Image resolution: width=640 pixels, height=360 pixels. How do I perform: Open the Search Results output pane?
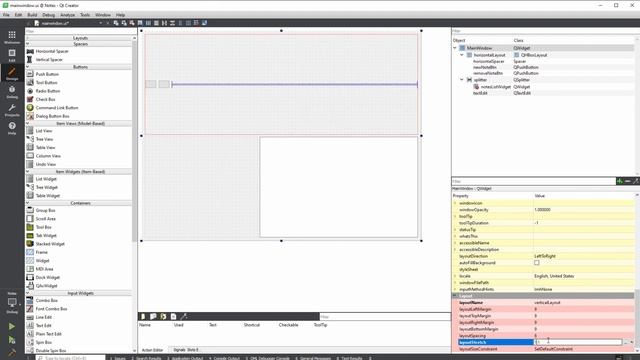point(146,358)
